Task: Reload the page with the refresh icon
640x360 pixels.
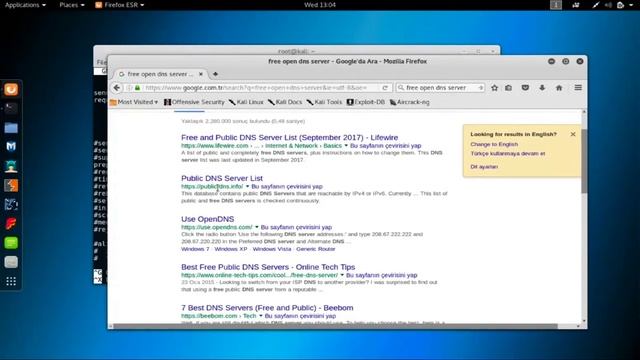Action: point(385,88)
